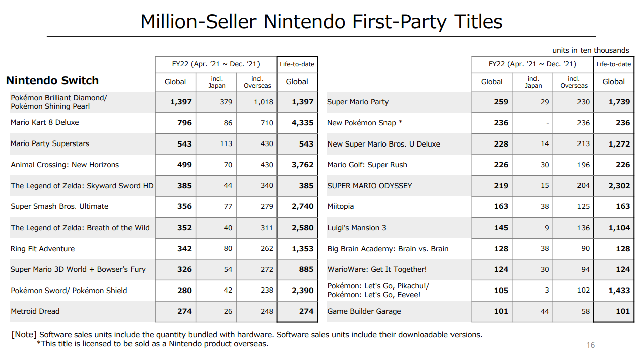Select the New Pokémon Snap title
This screenshot has width=644, height=361.
pos(364,123)
